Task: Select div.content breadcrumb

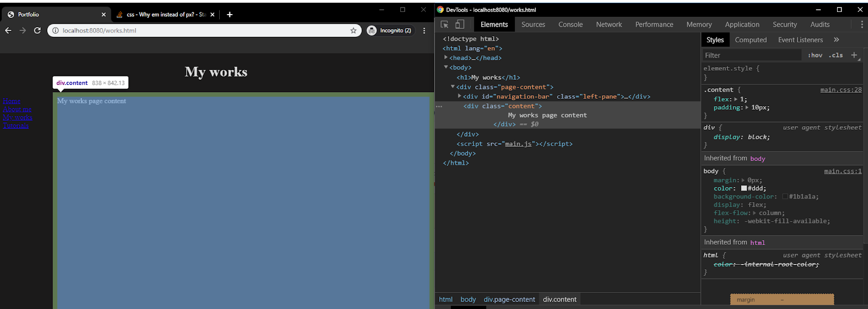Action: pos(560,299)
